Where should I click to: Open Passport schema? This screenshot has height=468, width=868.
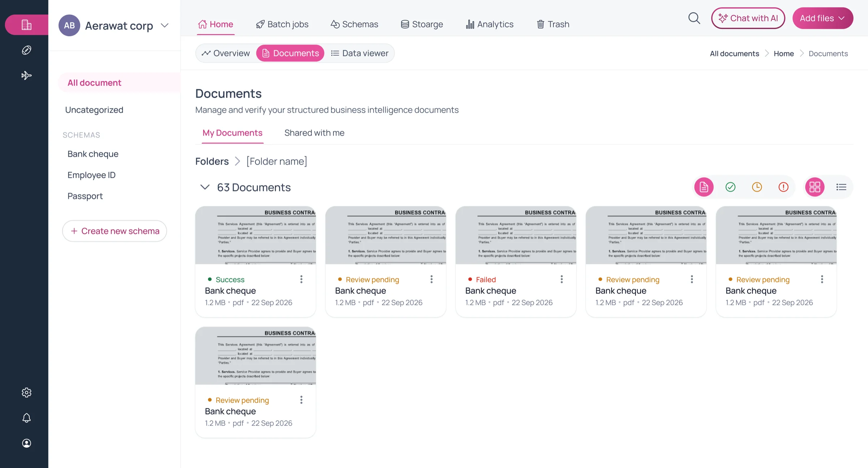click(85, 196)
